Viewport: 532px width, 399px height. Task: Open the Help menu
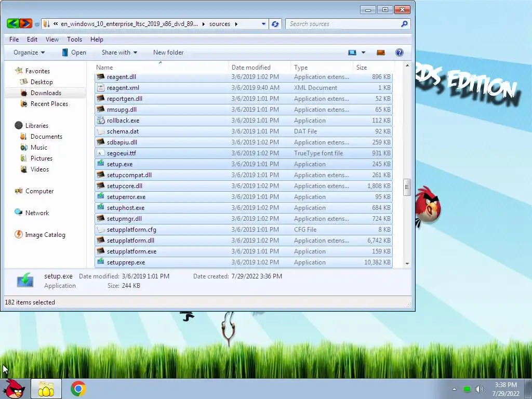tap(97, 39)
